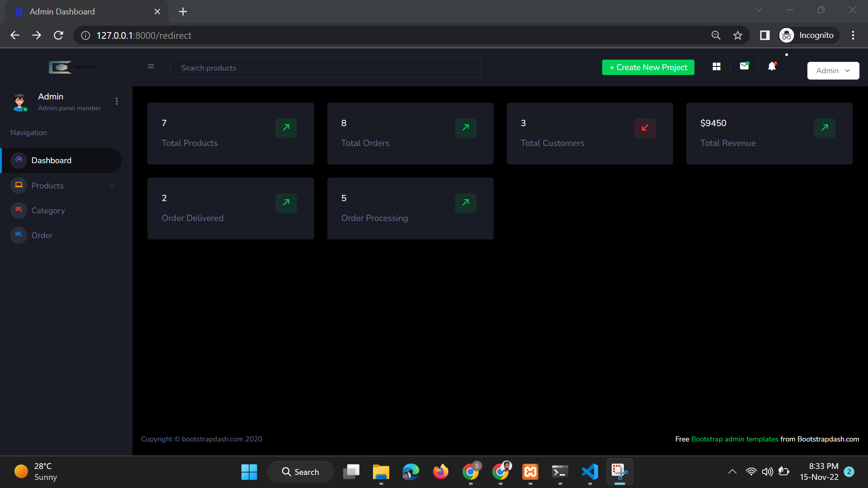
Task: Click the Order icon in the sidebar
Action: coord(19,235)
